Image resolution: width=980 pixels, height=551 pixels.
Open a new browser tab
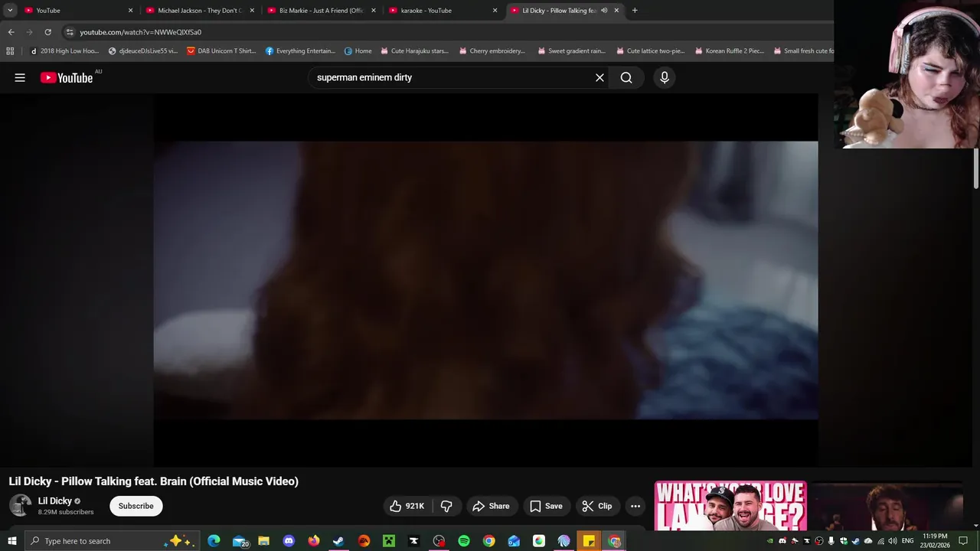(635, 11)
